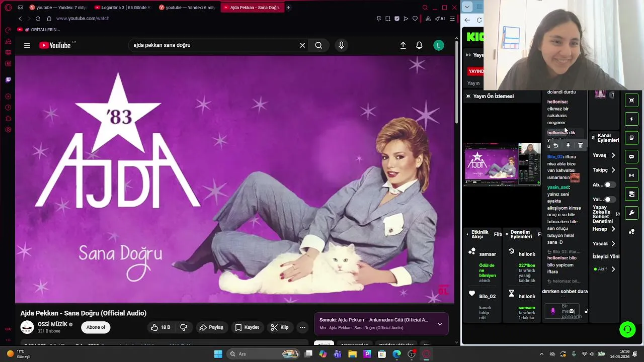Open snapshot icon in Opera address bar
644x362 pixels.
tap(388, 19)
